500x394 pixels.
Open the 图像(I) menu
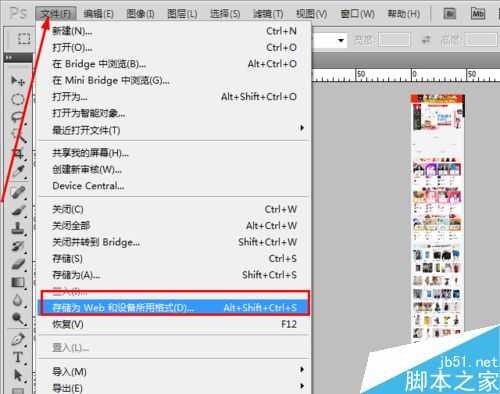[x=140, y=14]
